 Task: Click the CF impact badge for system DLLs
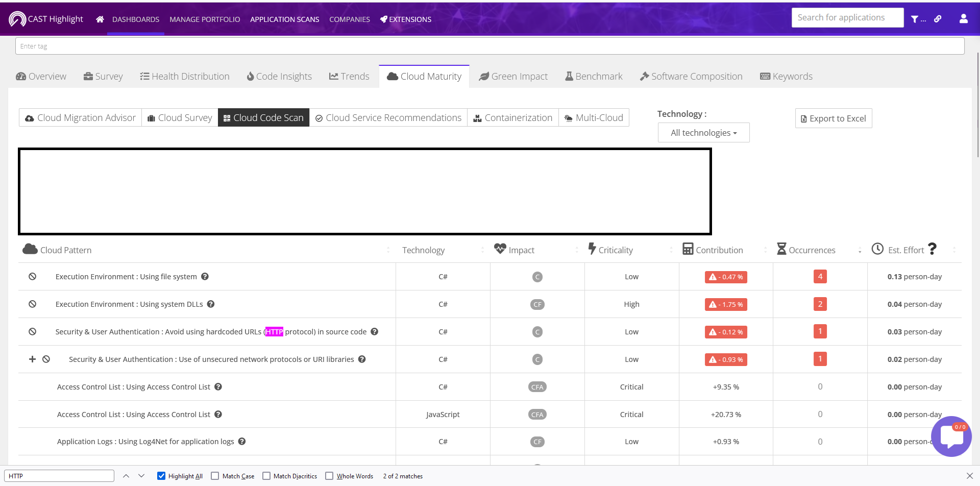[537, 304]
